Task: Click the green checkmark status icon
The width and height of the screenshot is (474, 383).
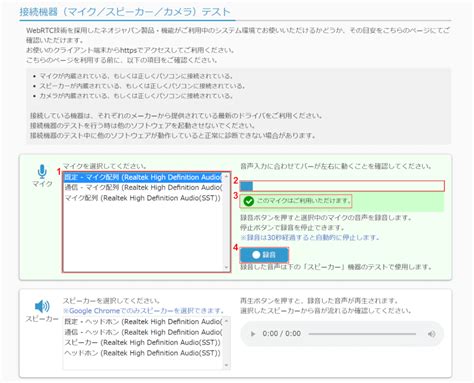Action: pyautogui.click(x=249, y=201)
